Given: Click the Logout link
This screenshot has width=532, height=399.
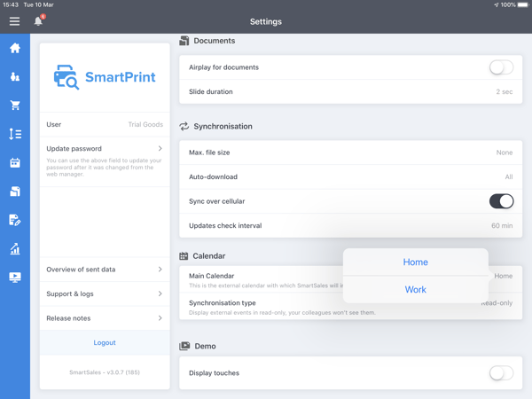Looking at the screenshot, I should [105, 342].
